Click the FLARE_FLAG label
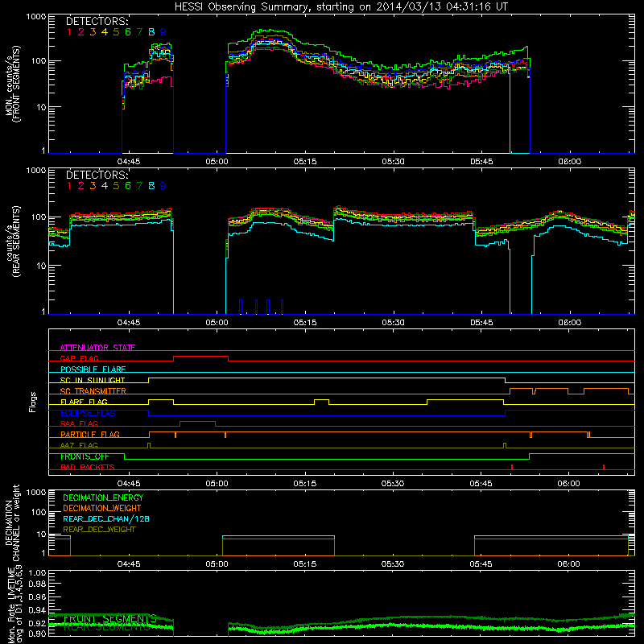 84,402
